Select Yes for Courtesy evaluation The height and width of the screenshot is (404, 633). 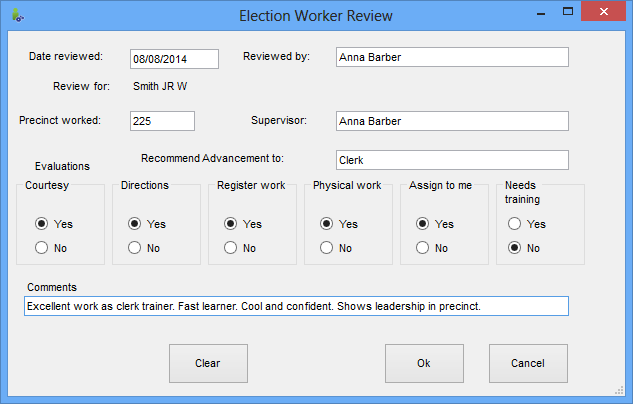click(42, 224)
